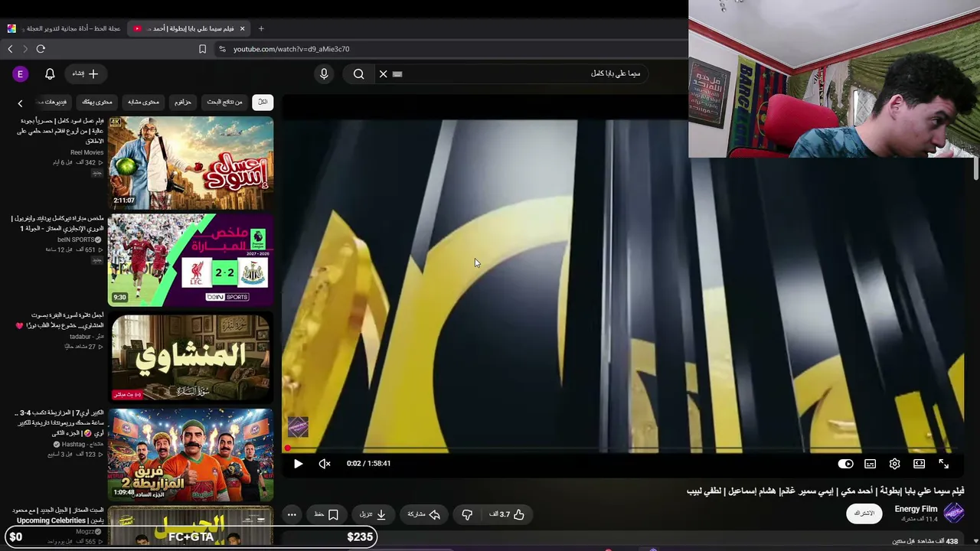
Task: Enter fullscreen mode in the player
Action: click(943, 464)
